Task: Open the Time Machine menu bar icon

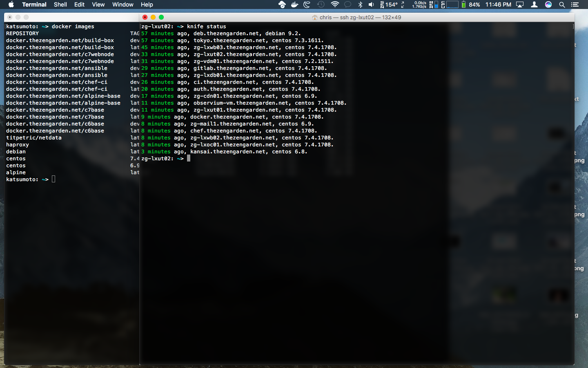Action: (321, 4)
